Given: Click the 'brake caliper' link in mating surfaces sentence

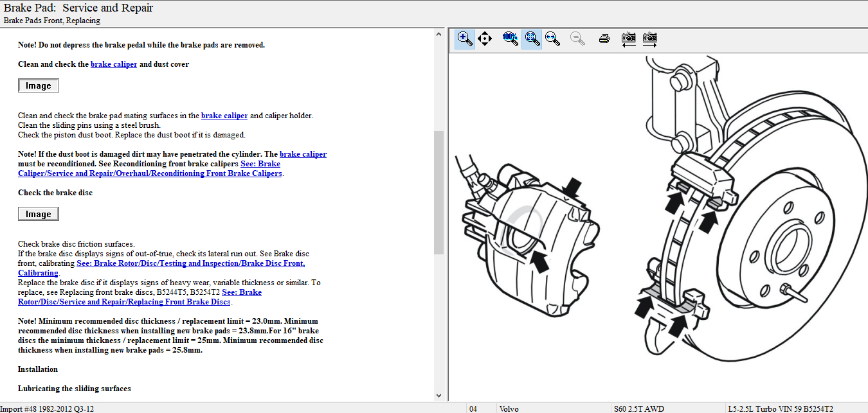Looking at the screenshot, I should pyautogui.click(x=224, y=116).
